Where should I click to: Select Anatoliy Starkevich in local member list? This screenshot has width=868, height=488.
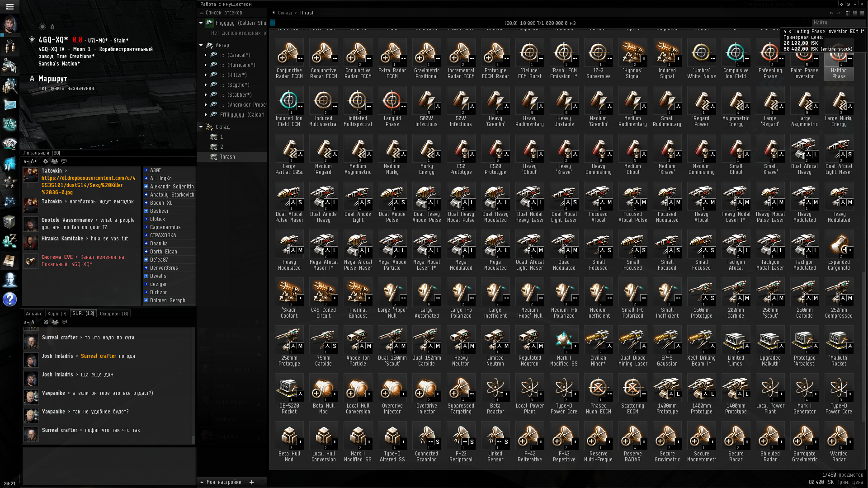coord(169,195)
